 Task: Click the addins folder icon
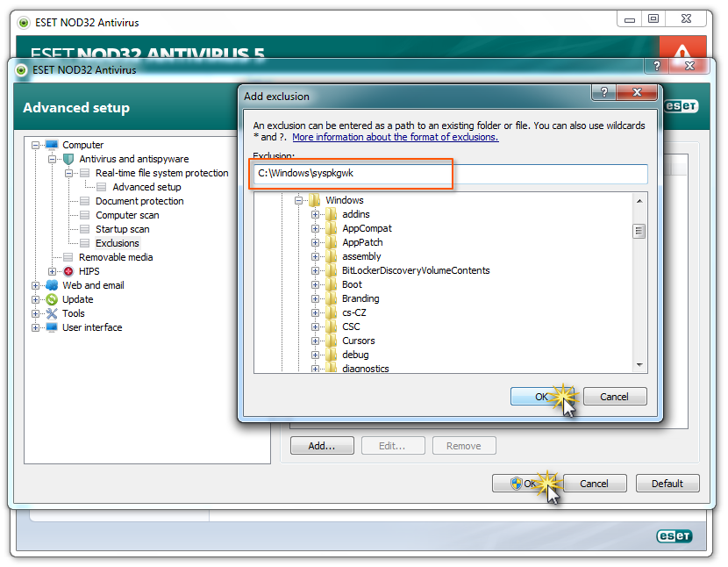click(331, 214)
